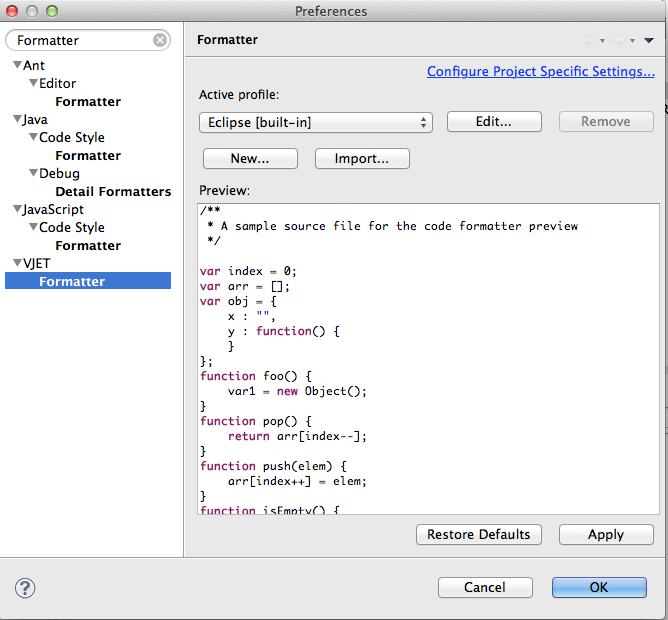Click the Edit... profile button
This screenshot has height=620, width=668.
[494, 122]
